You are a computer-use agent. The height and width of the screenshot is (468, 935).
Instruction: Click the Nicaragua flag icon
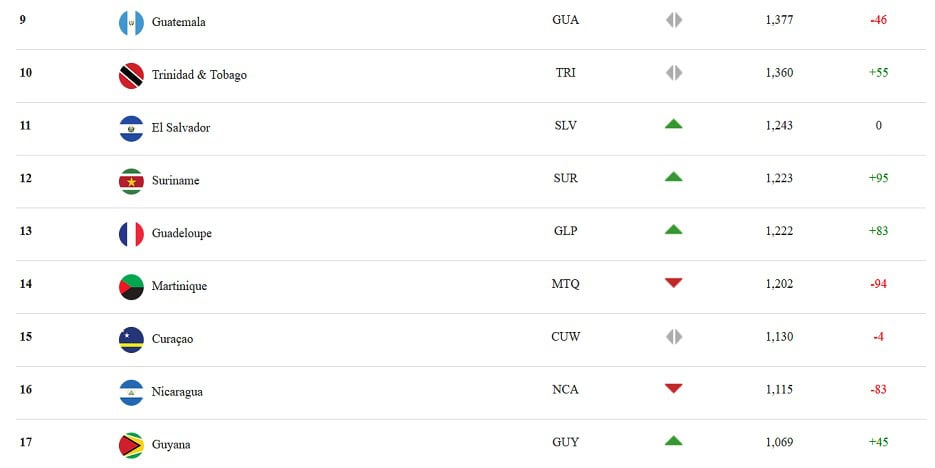131,392
